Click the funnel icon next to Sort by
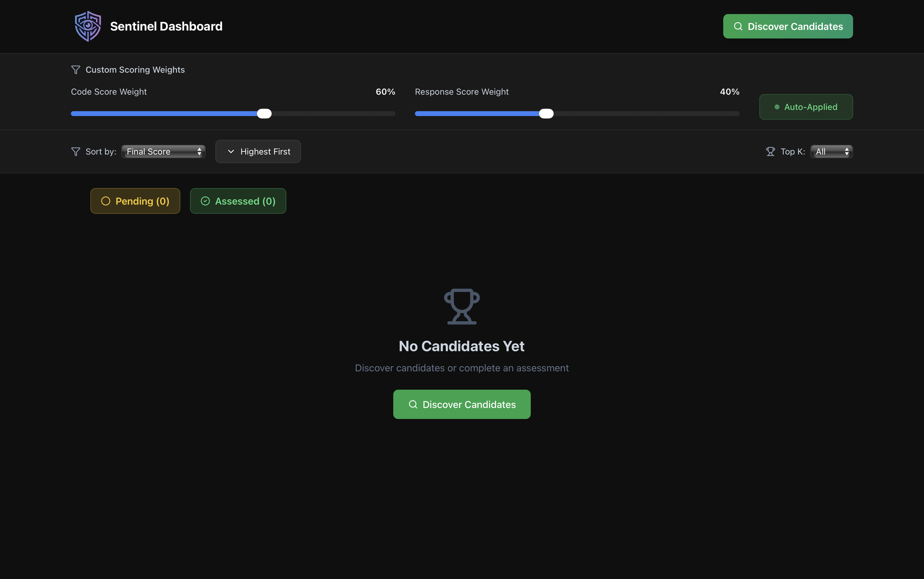The height and width of the screenshot is (579, 924). click(75, 152)
